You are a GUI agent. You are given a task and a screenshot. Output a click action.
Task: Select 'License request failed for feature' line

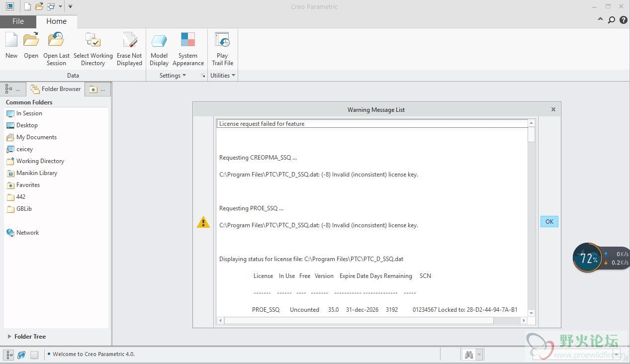click(x=372, y=124)
